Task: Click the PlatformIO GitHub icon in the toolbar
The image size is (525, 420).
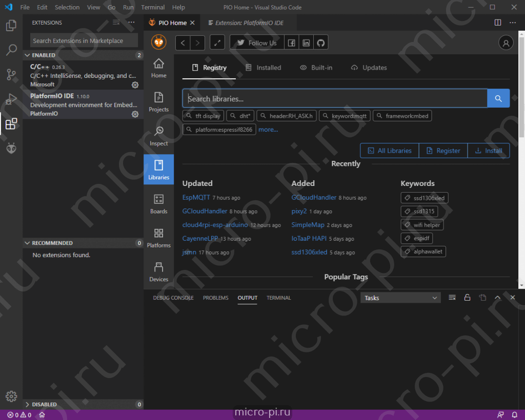Action: [x=320, y=42]
